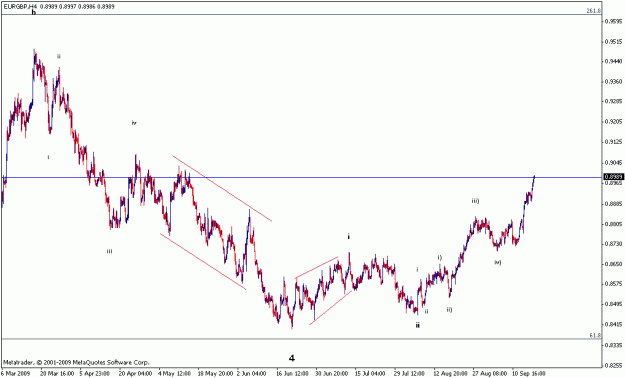Select the 61.8 Fibonacci level label
The width and height of the screenshot is (625, 378).
tap(595, 335)
